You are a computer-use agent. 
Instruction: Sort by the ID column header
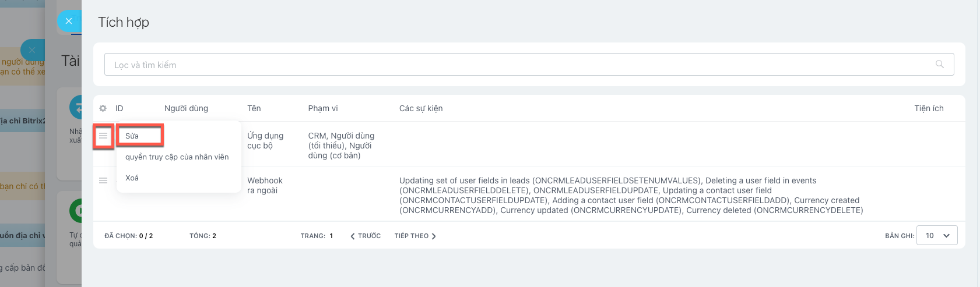[120, 109]
